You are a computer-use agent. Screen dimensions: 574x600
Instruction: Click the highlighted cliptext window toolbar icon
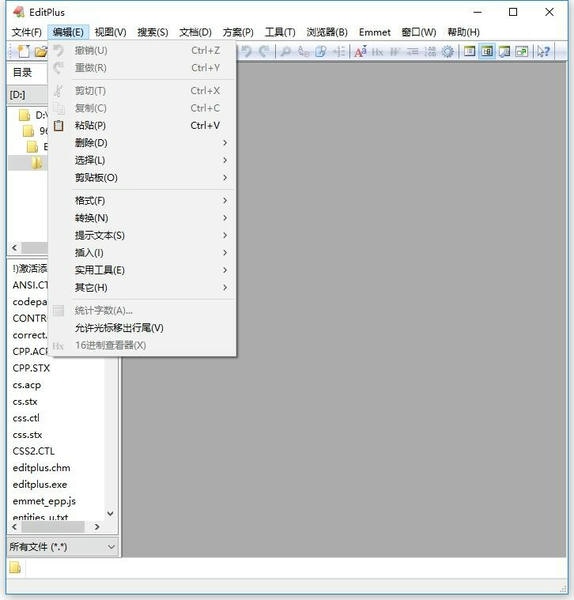click(x=487, y=51)
